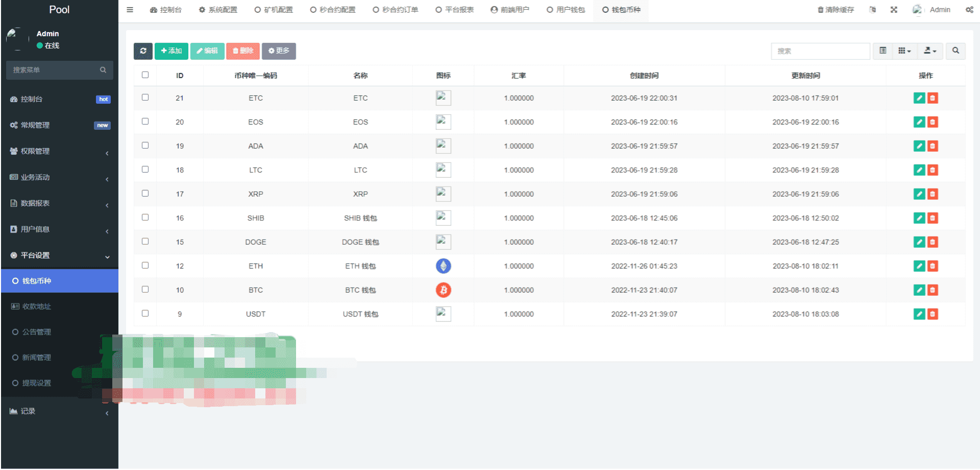This screenshot has width=980, height=470.
Task: Open the columns grid dropdown
Action: pyautogui.click(x=904, y=51)
